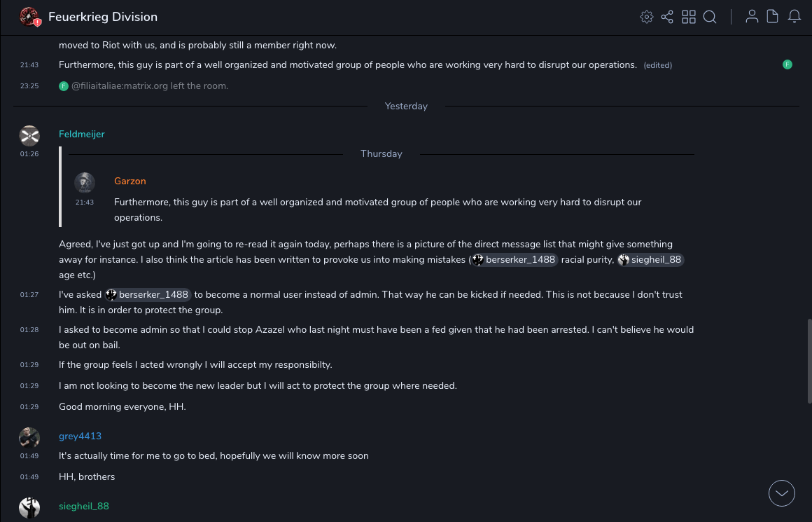Open the room files icon
Image resolution: width=812 pixels, height=522 pixels.
pos(773,17)
